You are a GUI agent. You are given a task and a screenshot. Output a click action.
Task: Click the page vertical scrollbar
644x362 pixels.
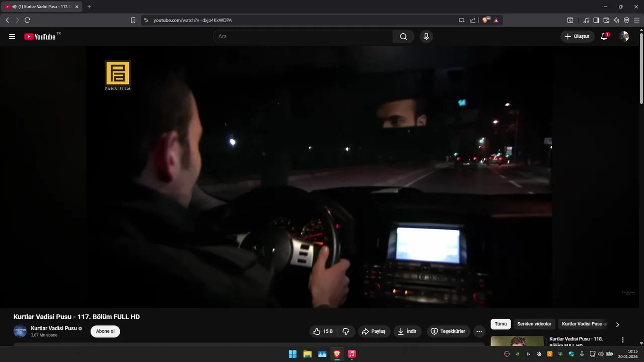pos(641,68)
